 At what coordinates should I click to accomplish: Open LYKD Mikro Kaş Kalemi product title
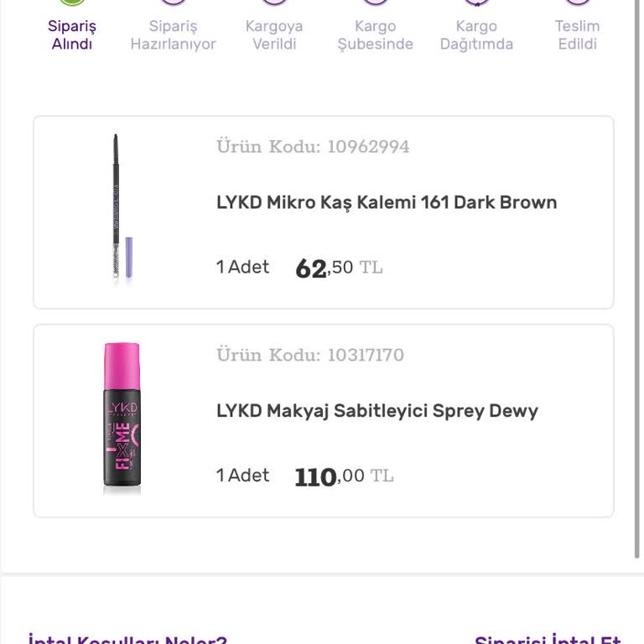click(387, 202)
